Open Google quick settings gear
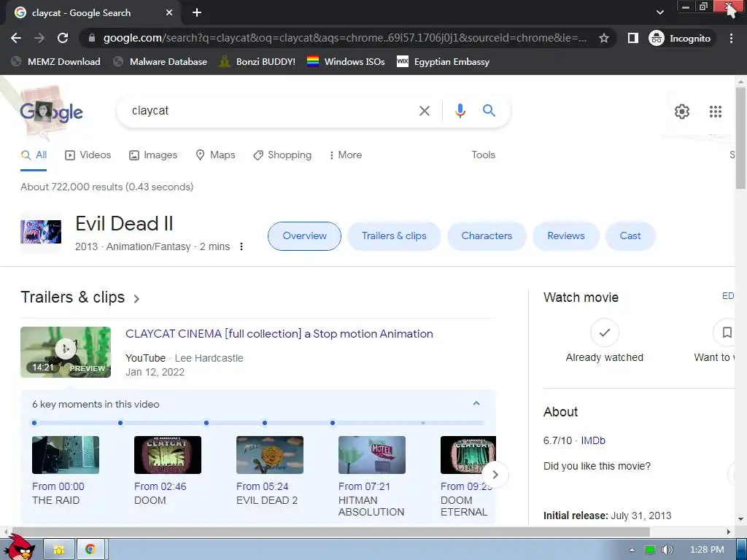This screenshot has height=560, width=747. [682, 112]
